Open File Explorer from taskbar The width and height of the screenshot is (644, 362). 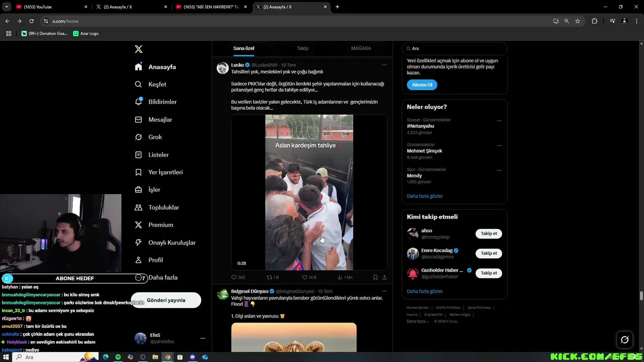155,357
